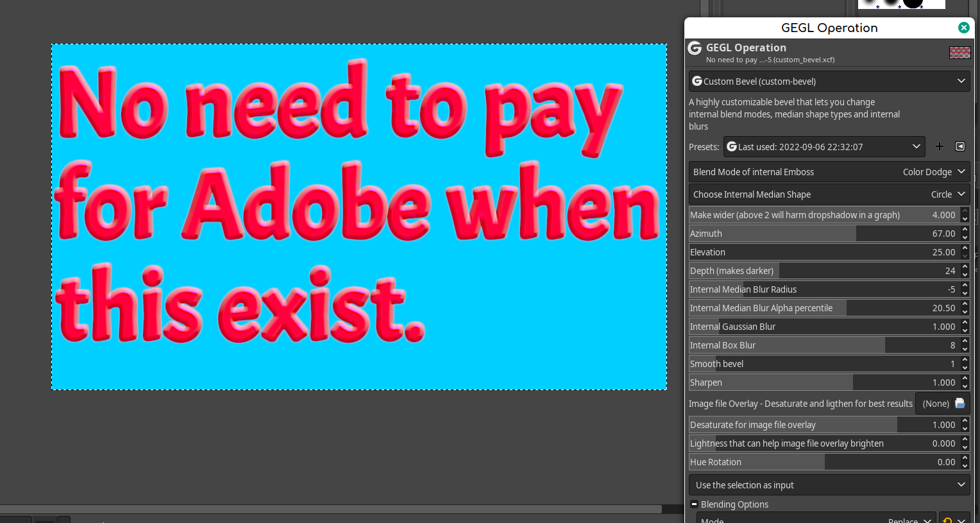Open Choose Internal Median Shape dropdown
Viewport: 980px width, 523px height.
coord(829,194)
